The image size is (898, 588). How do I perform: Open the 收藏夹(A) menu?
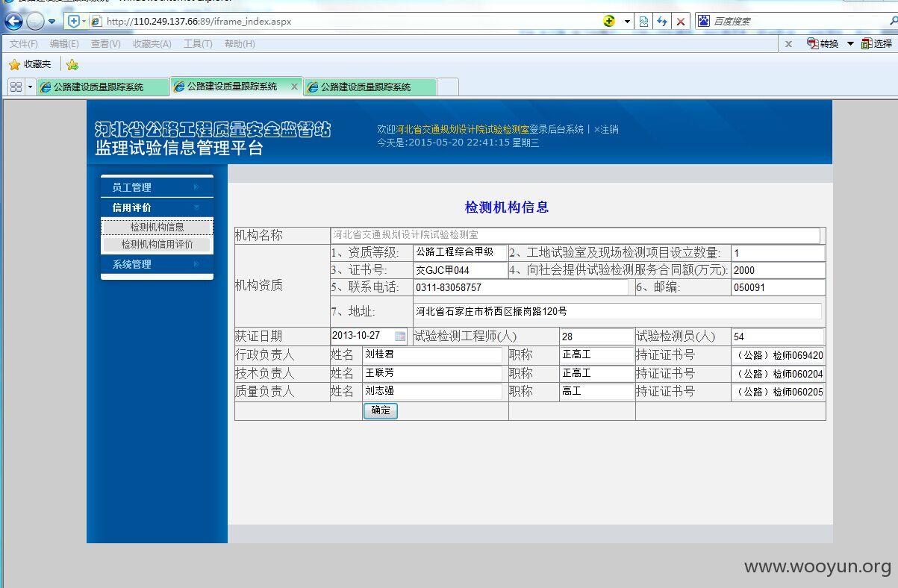click(x=152, y=44)
